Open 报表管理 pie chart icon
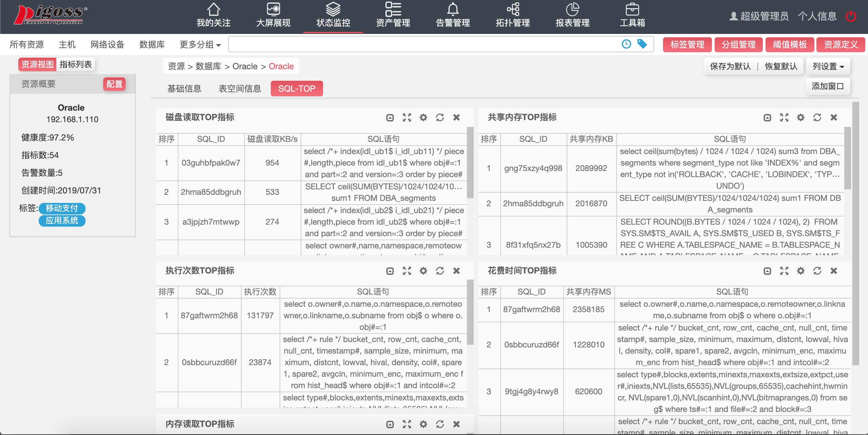868x435 pixels. [x=572, y=9]
